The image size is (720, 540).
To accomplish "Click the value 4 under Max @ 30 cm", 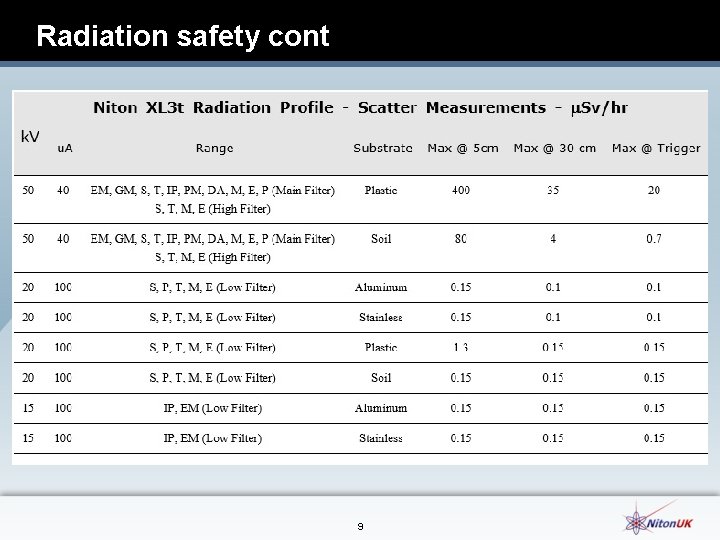I will (553, 239).
